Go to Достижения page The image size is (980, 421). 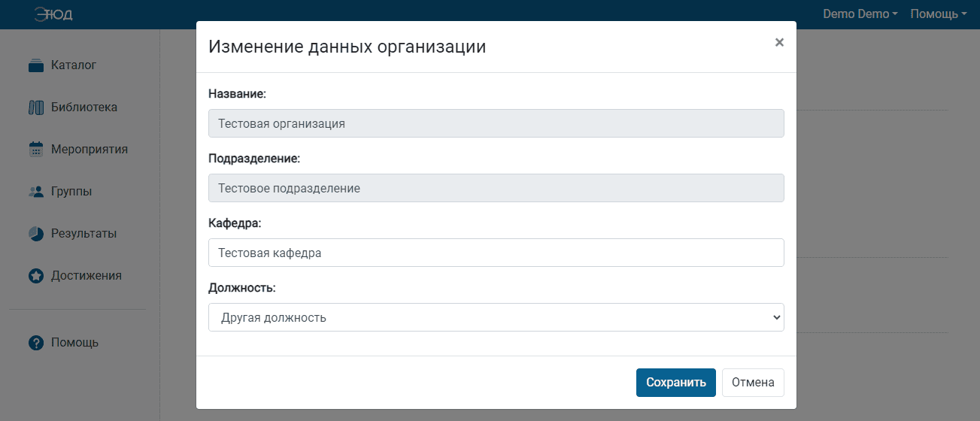[86, 276]
